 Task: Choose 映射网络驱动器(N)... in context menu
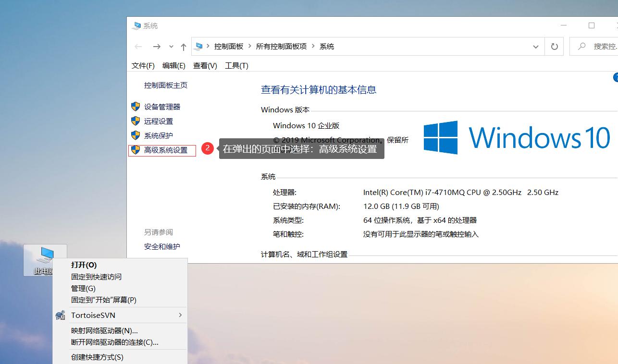tap(104, 330)
